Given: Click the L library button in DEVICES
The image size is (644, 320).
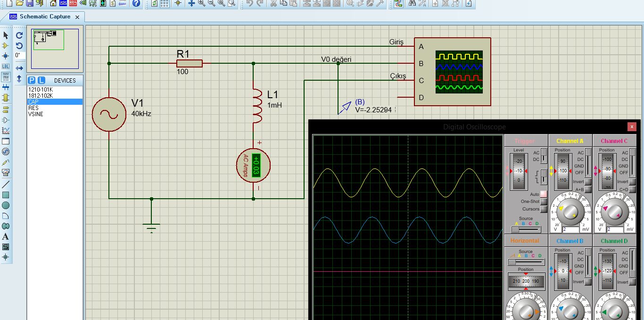Looking at the screenshot, I should coord(41,80).
